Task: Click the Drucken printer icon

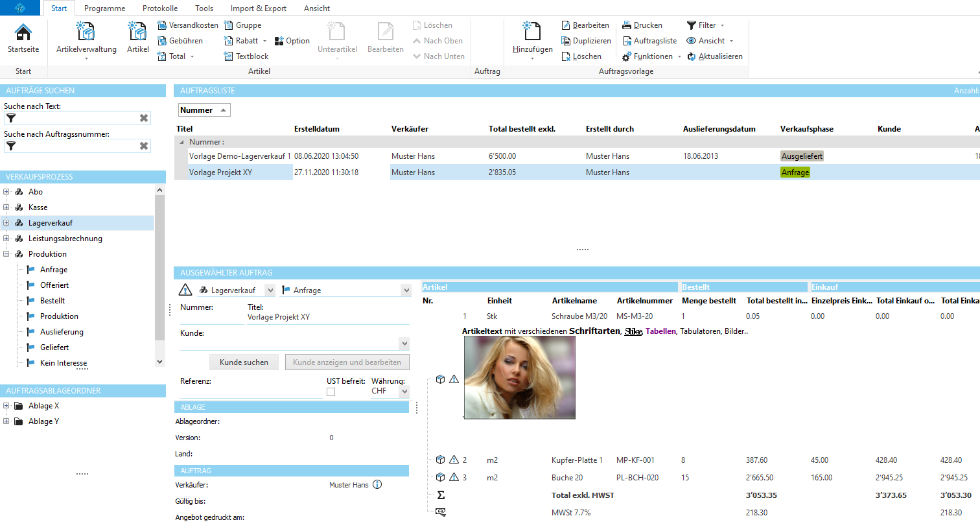Action: [x=627, y=25]
